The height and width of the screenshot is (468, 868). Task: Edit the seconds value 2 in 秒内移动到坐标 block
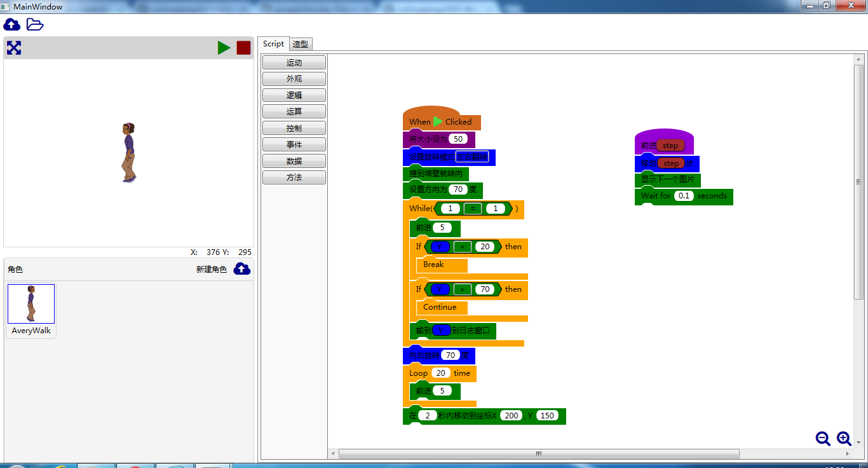coord(428,416)
